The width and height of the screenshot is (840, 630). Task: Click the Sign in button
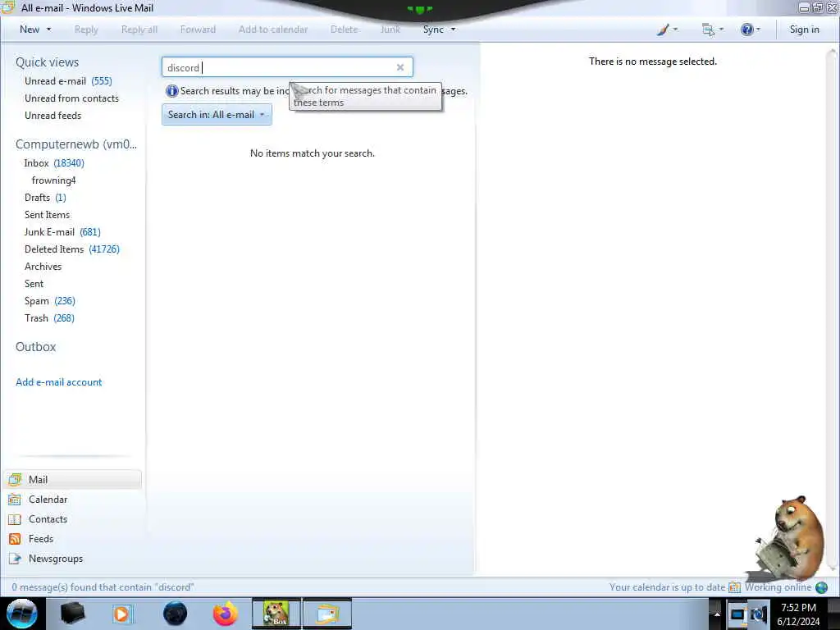(804, 30)
